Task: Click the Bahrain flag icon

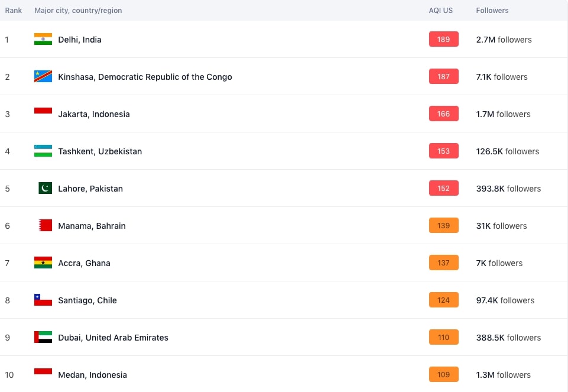Action: point(46,225)
